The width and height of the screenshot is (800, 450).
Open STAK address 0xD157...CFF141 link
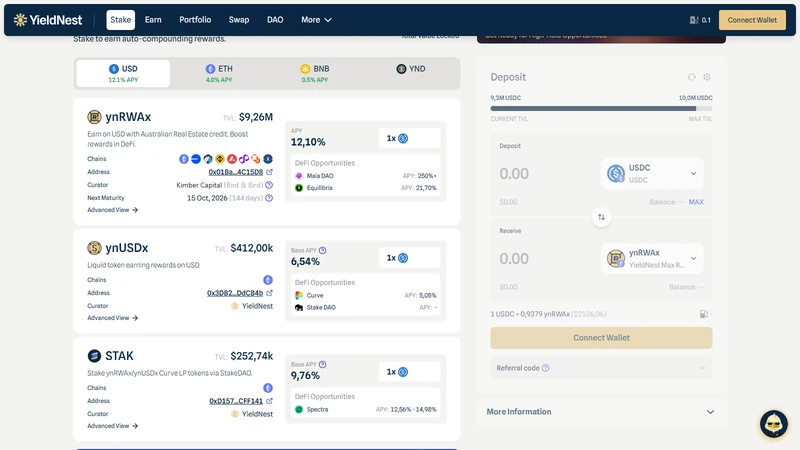coord(236,401)
